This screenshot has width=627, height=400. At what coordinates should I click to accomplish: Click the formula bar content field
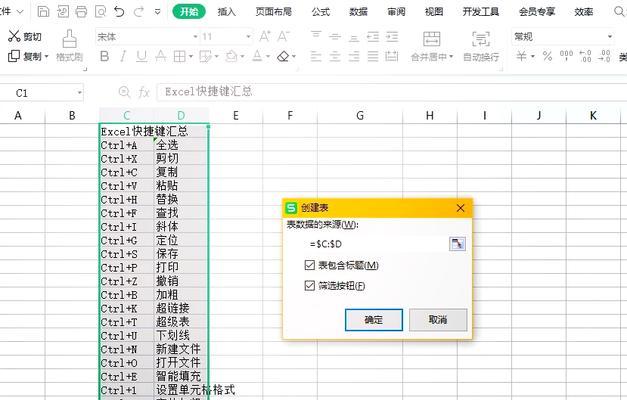tap(392, 92)
